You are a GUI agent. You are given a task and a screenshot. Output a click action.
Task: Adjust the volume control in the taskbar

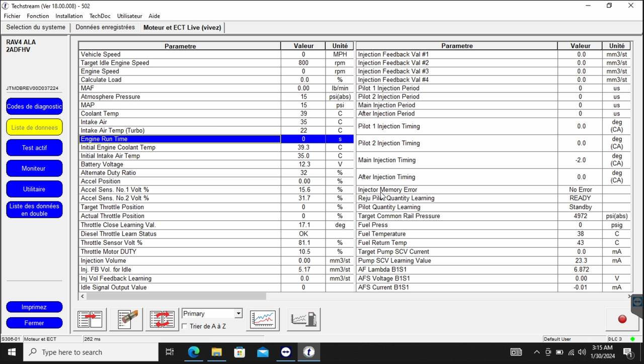pyautogui.click(x=581, y=352)
